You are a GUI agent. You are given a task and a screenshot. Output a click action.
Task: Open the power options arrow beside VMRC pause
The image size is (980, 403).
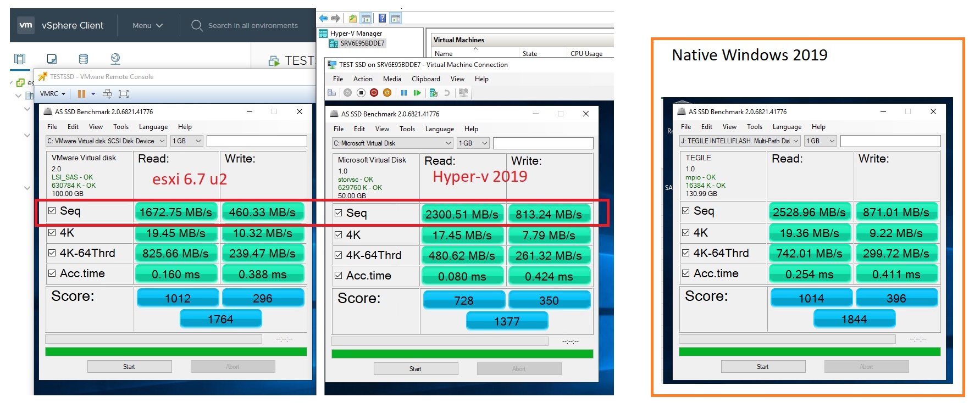93,94
